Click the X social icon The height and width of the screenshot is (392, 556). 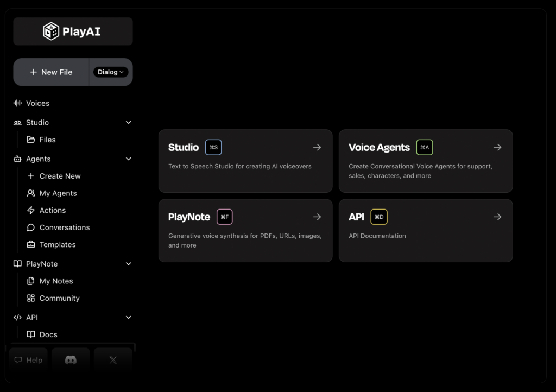(112, 359)
